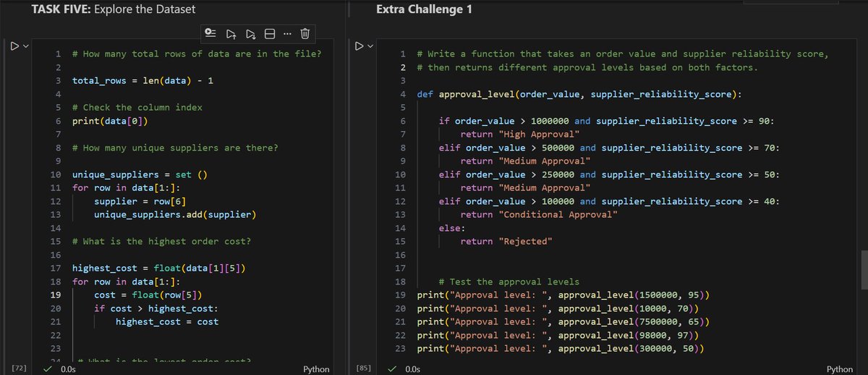Screen dimensions: 868x375
Task: Split the cell using toolbar icon
Action: [269, 33]
